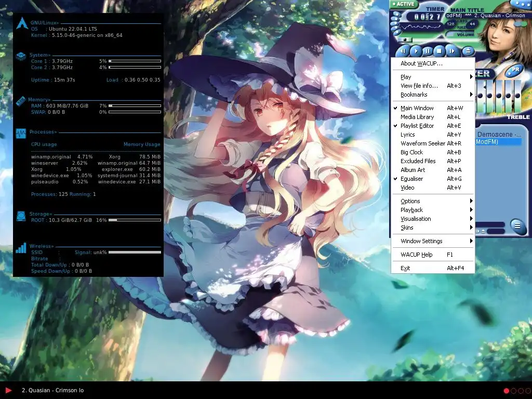The image size is (532, 399).
Task: Select the highlighted (ModFM) playlist entry
Action: (x=498, y=142)
